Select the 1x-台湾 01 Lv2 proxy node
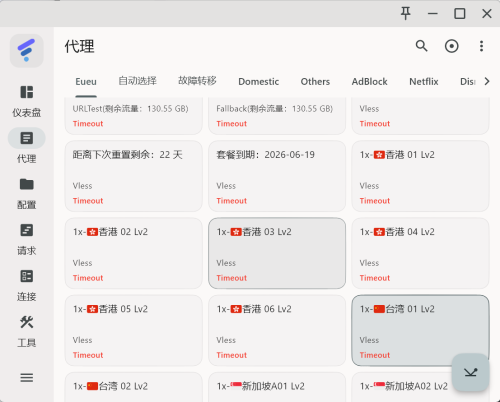Screen dimensions: 500x402 (x=420, y=330)
